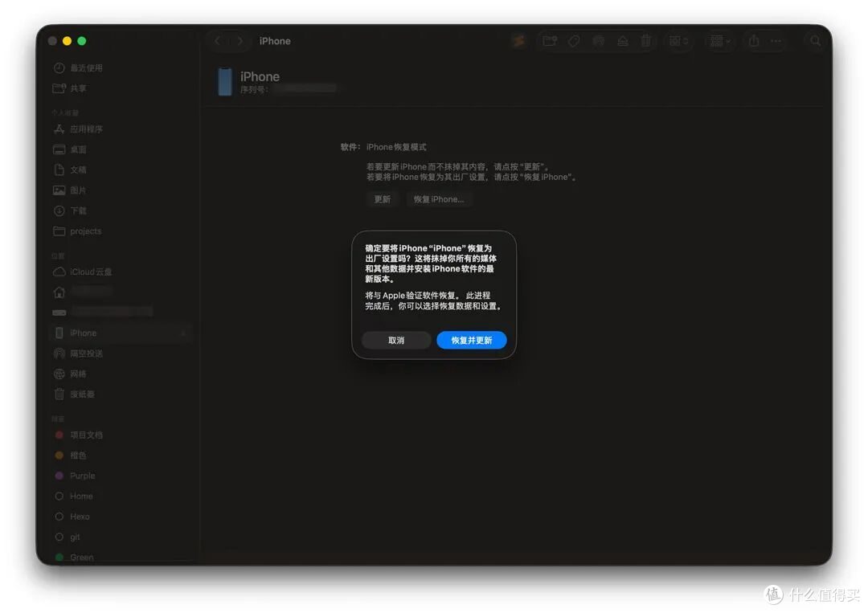Image resolution: width=868 pixels, height=613 pixels.
Task: Create a new folder from the toolbar
Action: (x=550, y=41)
